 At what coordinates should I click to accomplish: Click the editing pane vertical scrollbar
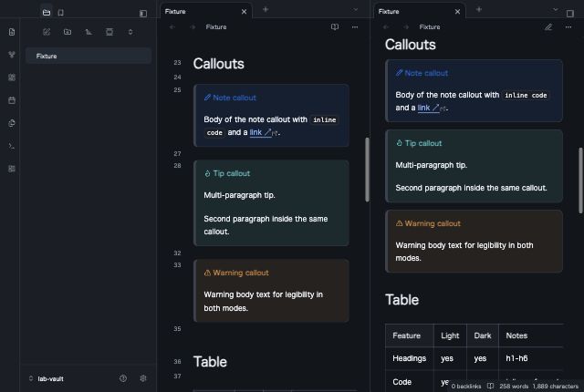pyautogui.click(x=367, y=170)
